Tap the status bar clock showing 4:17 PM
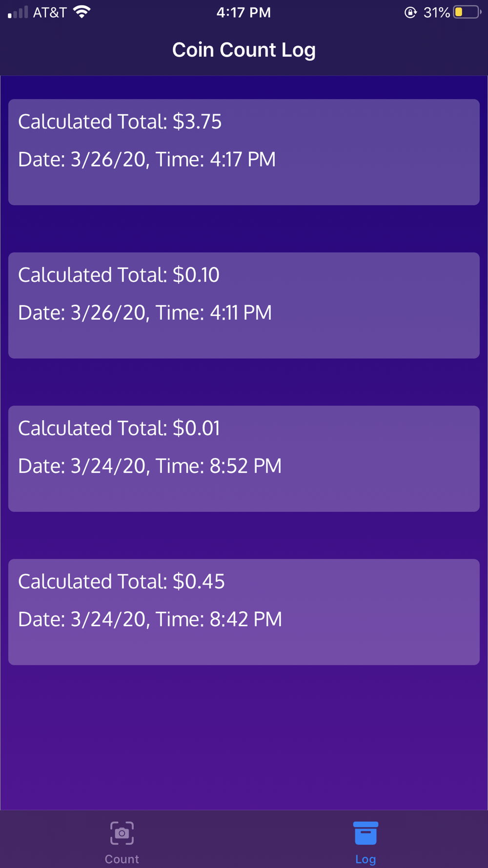Viewport: 488px width, 868px height. point(244,12)
